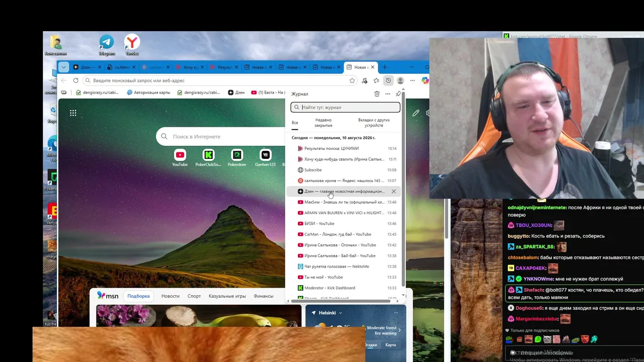The height and width of the screenshot is (362, 644).
Task: Select Вкладки с других устройств tab
Action: click(x=374, y=123)
